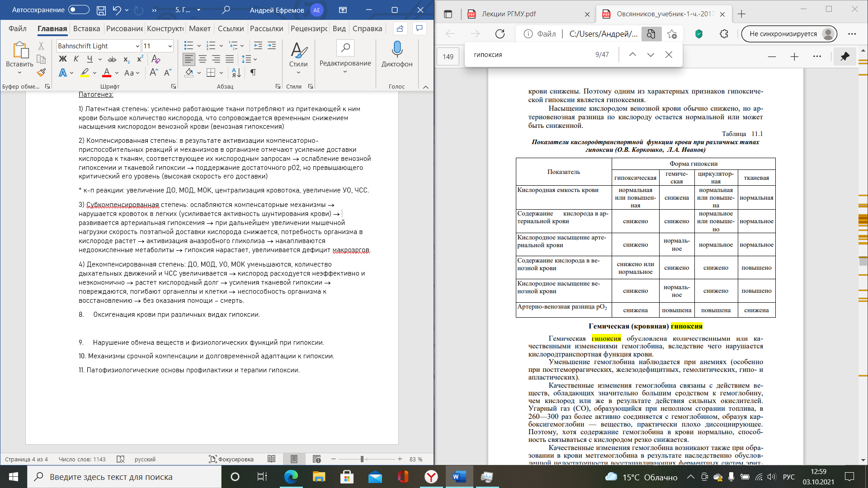The image size is (868, 488).
Task: Decrease font size with the smaller A icon
Action: point(168,72)
